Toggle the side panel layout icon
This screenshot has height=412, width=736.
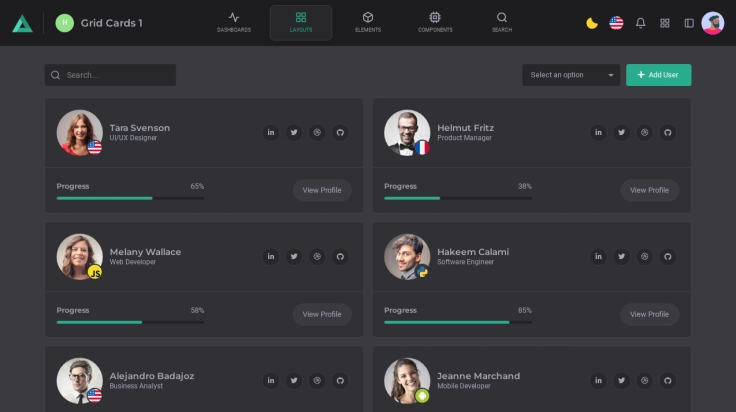click(x=689, y=23)
